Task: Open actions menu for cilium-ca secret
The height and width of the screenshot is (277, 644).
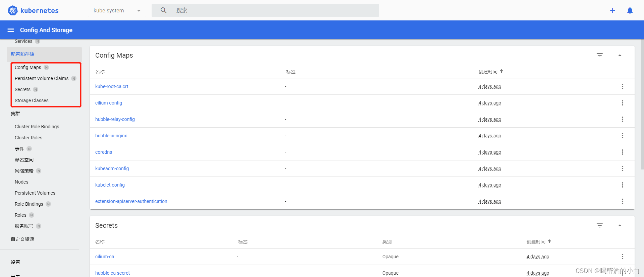Action: coord(623,257)
